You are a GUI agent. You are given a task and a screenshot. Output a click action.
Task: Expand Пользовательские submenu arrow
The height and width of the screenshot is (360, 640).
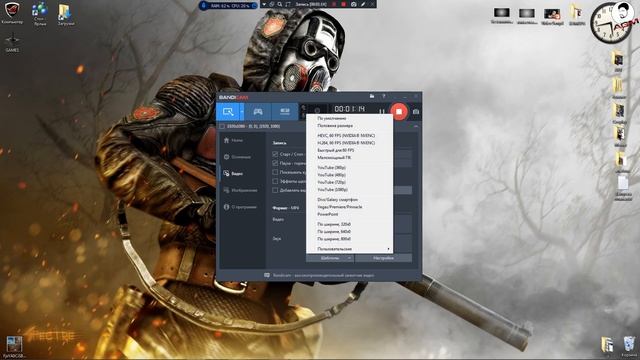388,249
